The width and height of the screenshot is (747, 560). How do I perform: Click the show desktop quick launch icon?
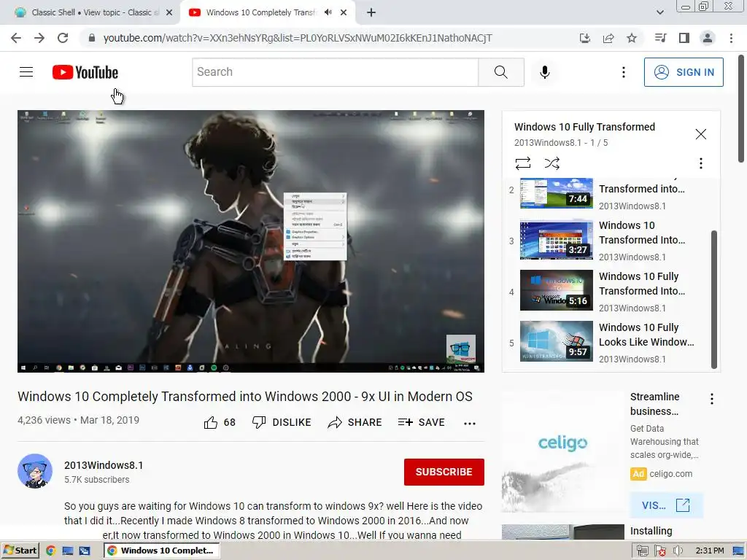pyautogui.click(x=67, y=551)
